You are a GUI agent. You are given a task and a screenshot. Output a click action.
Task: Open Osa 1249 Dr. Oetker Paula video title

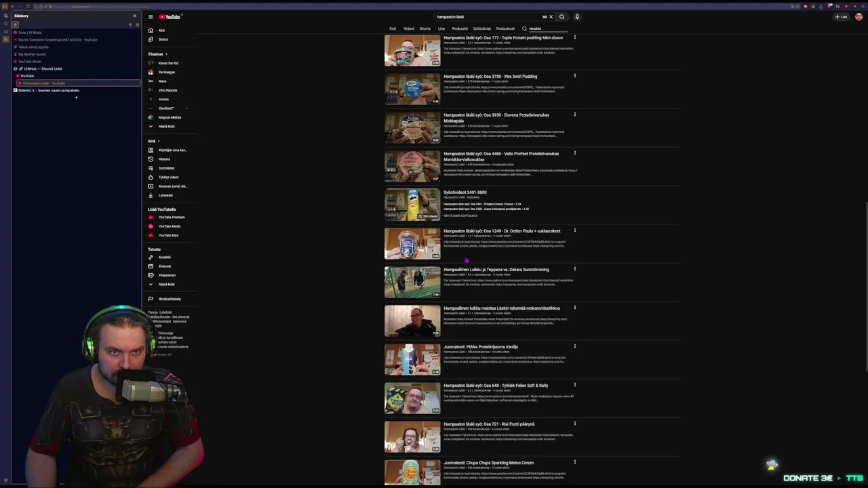pyautogui.click(x=502, y=231)
